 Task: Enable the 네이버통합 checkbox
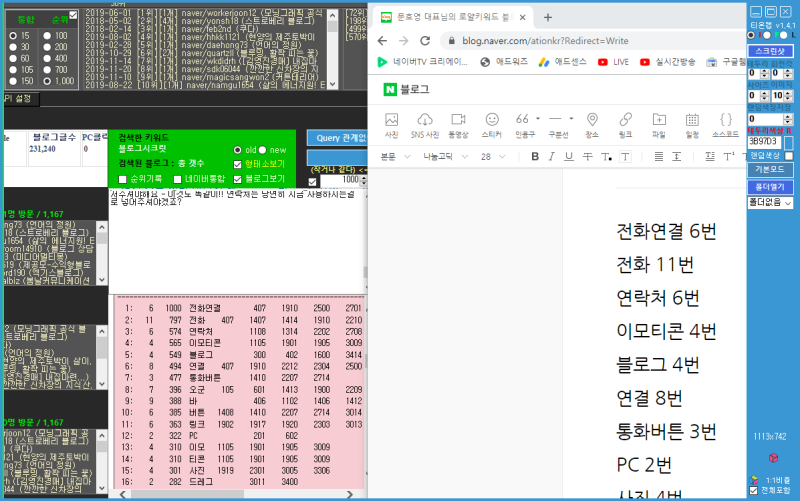tap(178, 179)
